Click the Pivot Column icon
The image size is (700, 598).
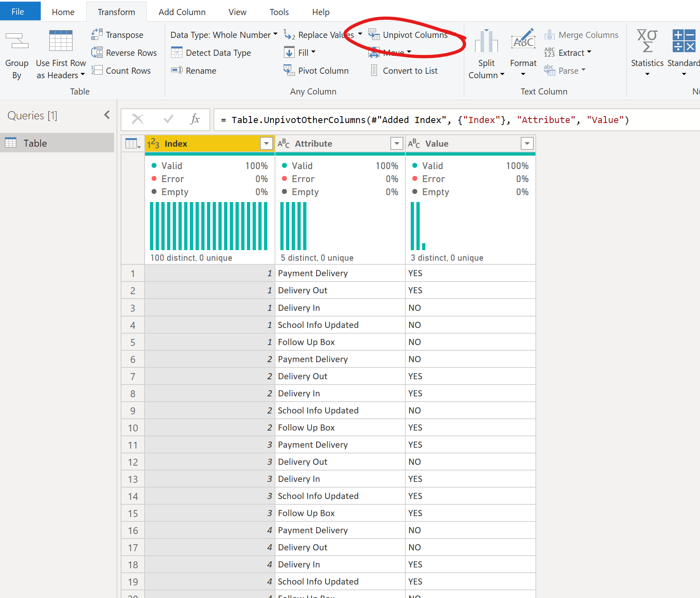click(289, 70)
